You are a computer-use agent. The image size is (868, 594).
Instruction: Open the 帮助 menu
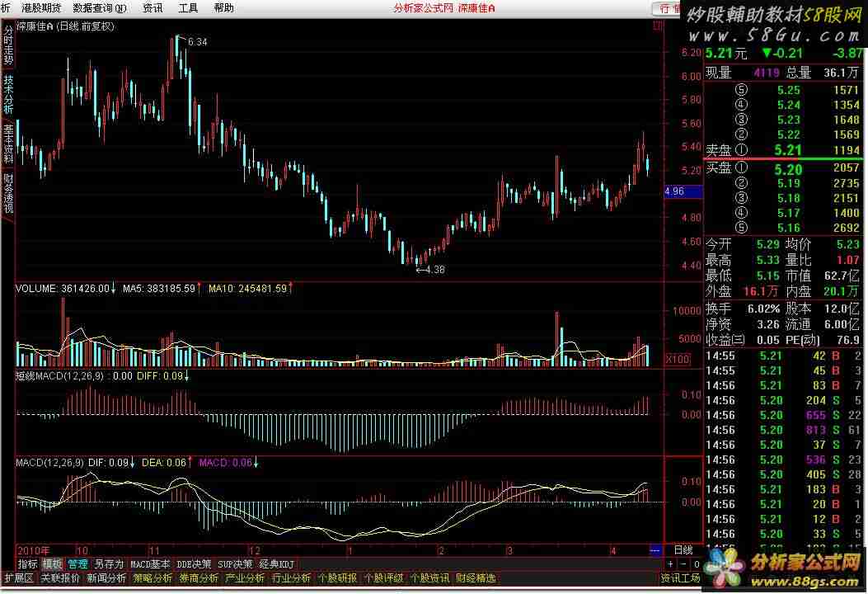223,7
